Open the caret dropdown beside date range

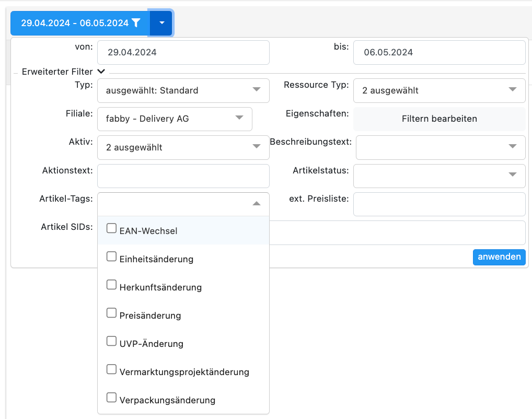coord(161,23)
